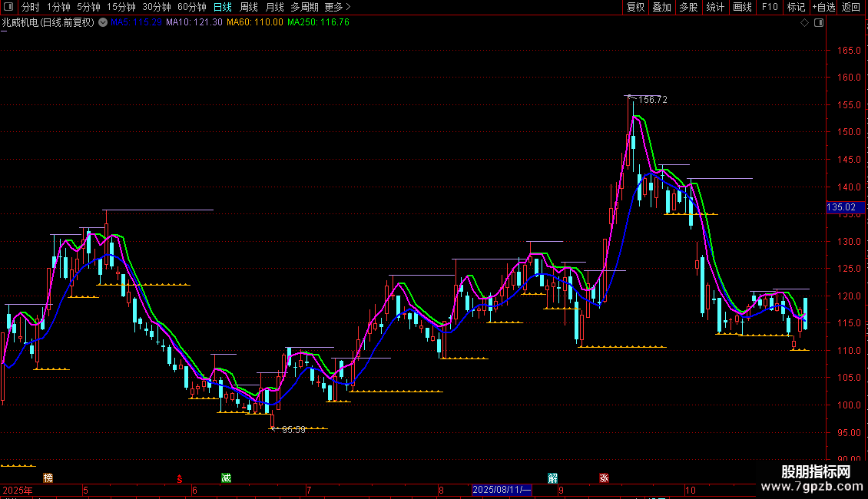
Task: Expand the 更多 periods menu
Action: point(338,7)
